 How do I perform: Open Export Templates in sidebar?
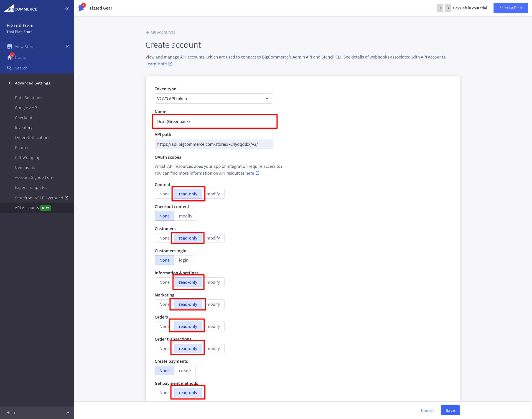pyautogui.click(x=31, y=187)
